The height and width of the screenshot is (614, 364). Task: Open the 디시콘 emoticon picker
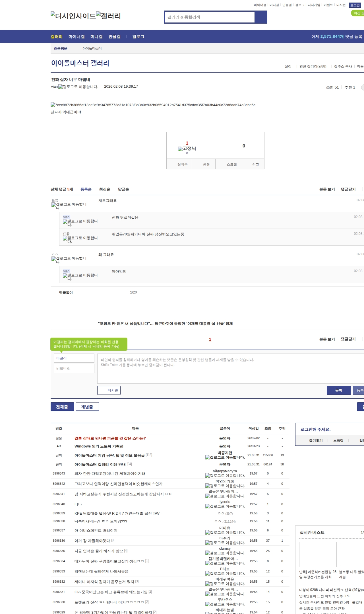(x=109, y=390)
